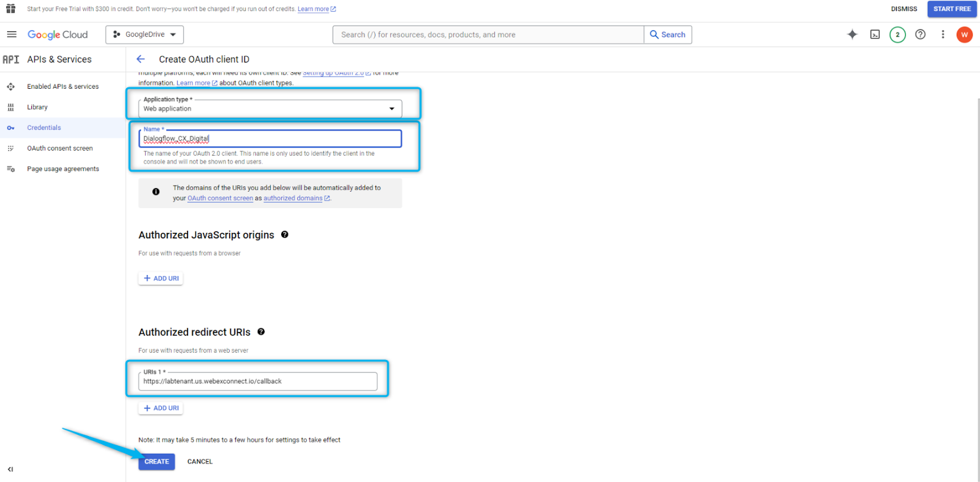This screenshot has width=980, height=482.
Task: Focus the resource search field
Action: [488, 35]
